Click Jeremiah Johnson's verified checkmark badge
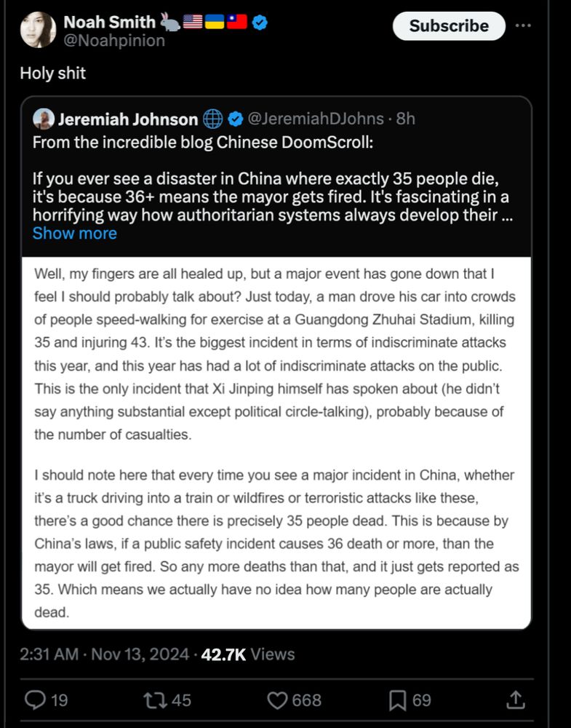The width and height of the screenshot is (571, 728). (236, 119)
